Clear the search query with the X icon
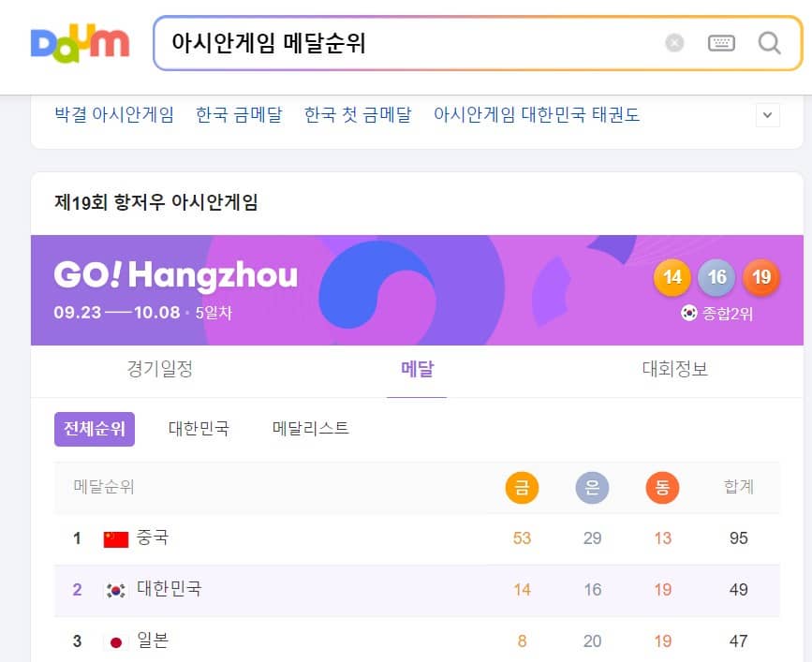This screenshot has height=662, width=812. [674, 42]
